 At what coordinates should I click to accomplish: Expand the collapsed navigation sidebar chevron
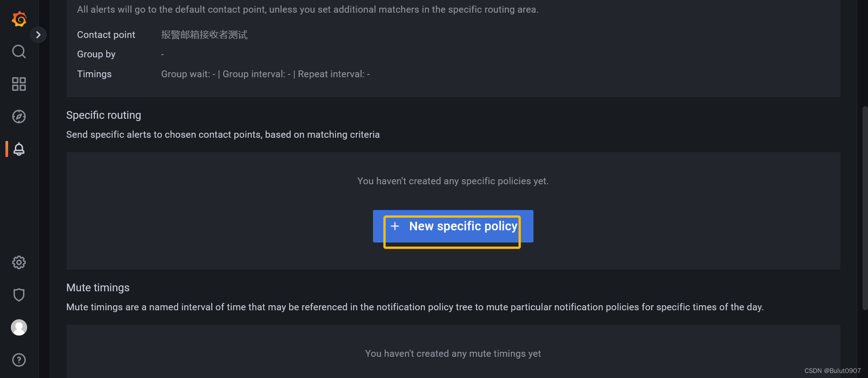pyautogui.click(x=38, y=34)
